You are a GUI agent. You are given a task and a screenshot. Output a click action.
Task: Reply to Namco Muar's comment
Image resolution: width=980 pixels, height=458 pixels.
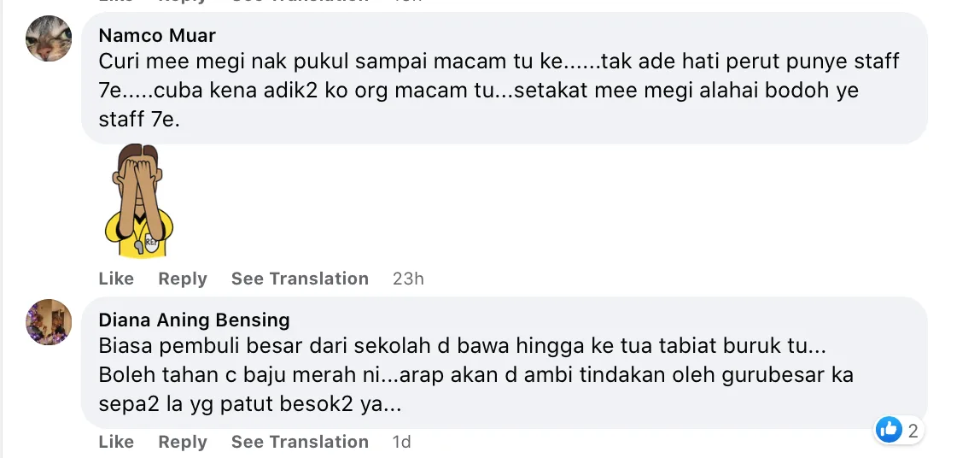click(183, 279)
